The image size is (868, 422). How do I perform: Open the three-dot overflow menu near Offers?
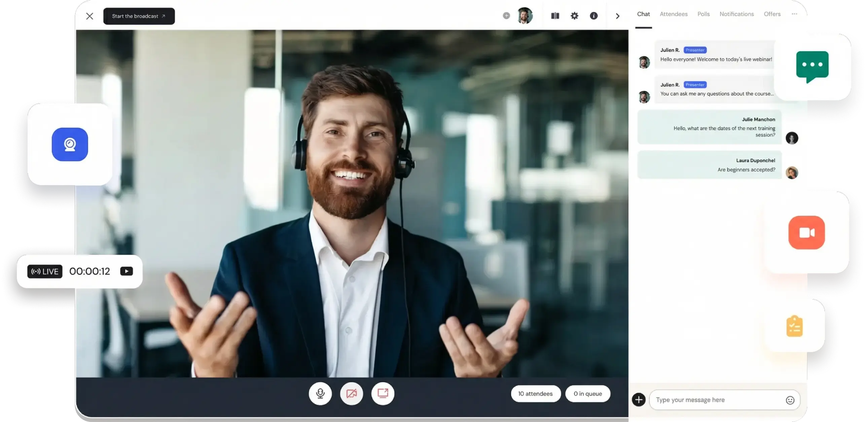point(794,14)
